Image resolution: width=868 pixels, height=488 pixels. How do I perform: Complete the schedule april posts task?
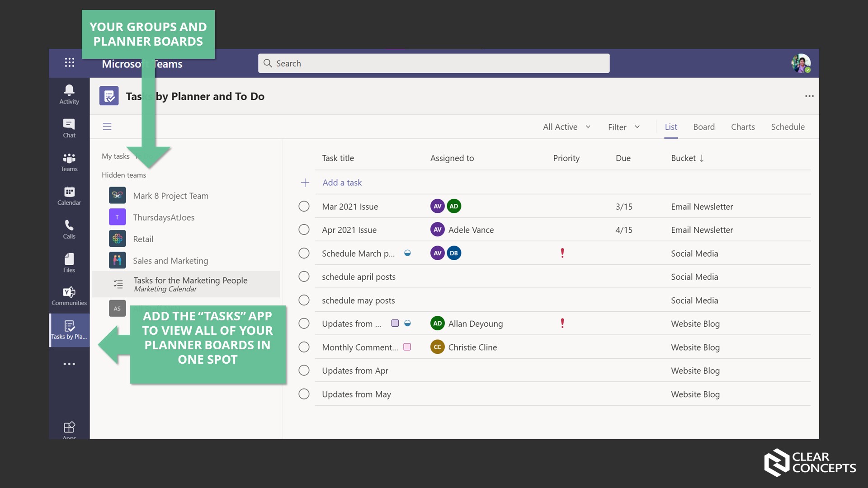point(304,277)
